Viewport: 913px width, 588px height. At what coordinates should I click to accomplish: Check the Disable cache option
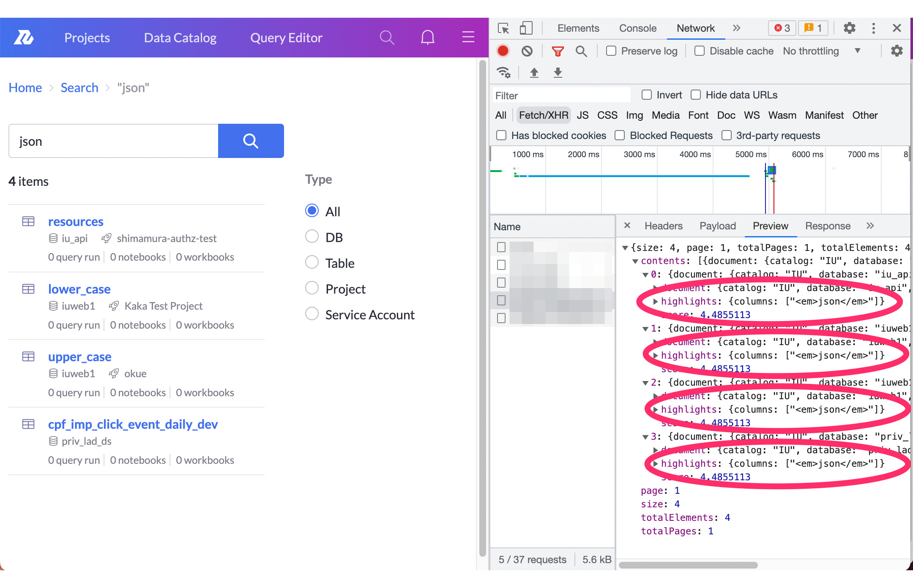point(700,51)
